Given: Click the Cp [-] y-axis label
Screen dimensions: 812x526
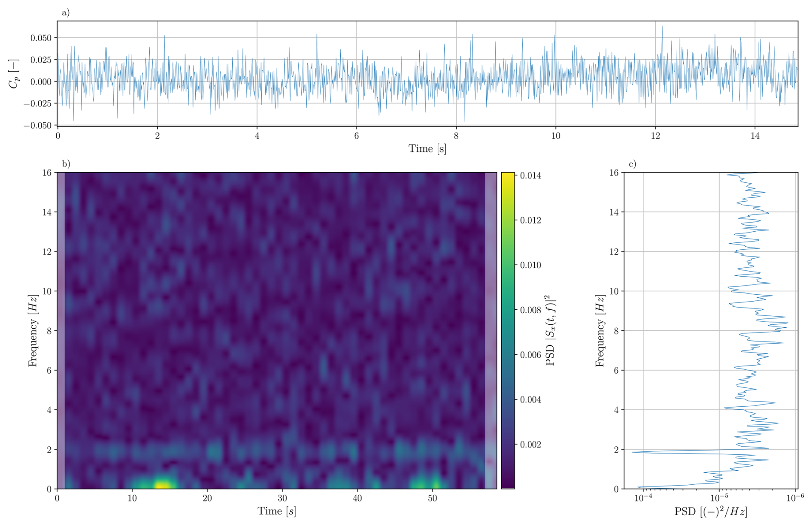Looking at the screenshot, I should coord(14,73).
